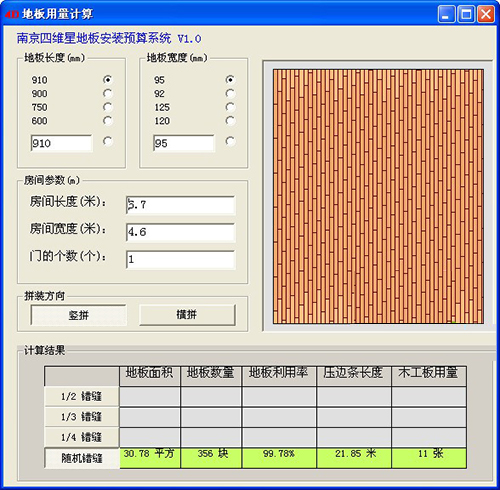Viewport: 500px width, 490px height.
Task: Click the 地板数量 column header
Action: pyautogui.click(x=211, y=376)
